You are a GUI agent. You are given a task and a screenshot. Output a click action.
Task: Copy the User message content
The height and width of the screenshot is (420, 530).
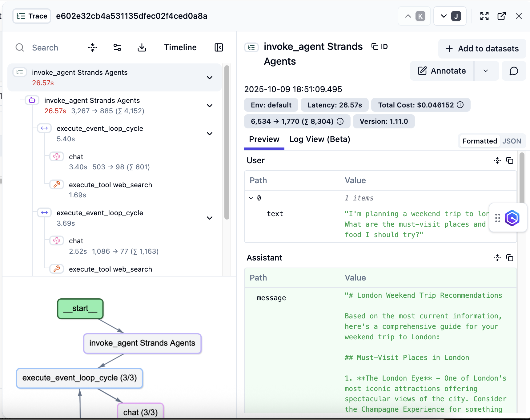tap(510, 160)
